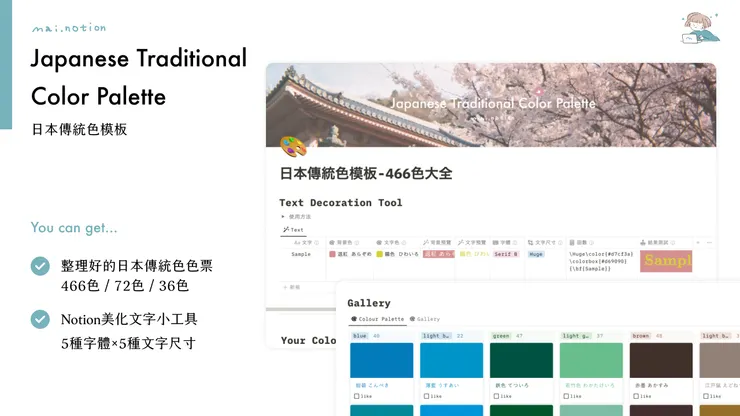Open the 鉄色 てついろ card title
The image size is (740, 416).
(x=512, y=386)
